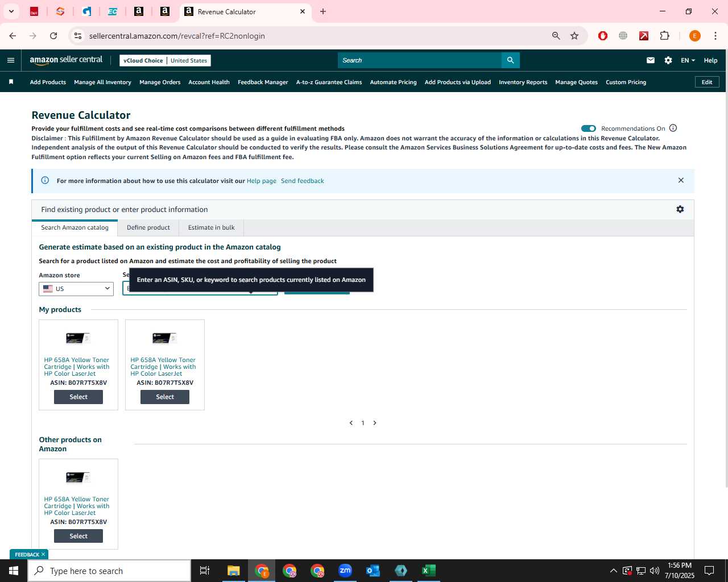Click the browser back arrow
This screenshot has width=728, height=582.
coord(13,36)
